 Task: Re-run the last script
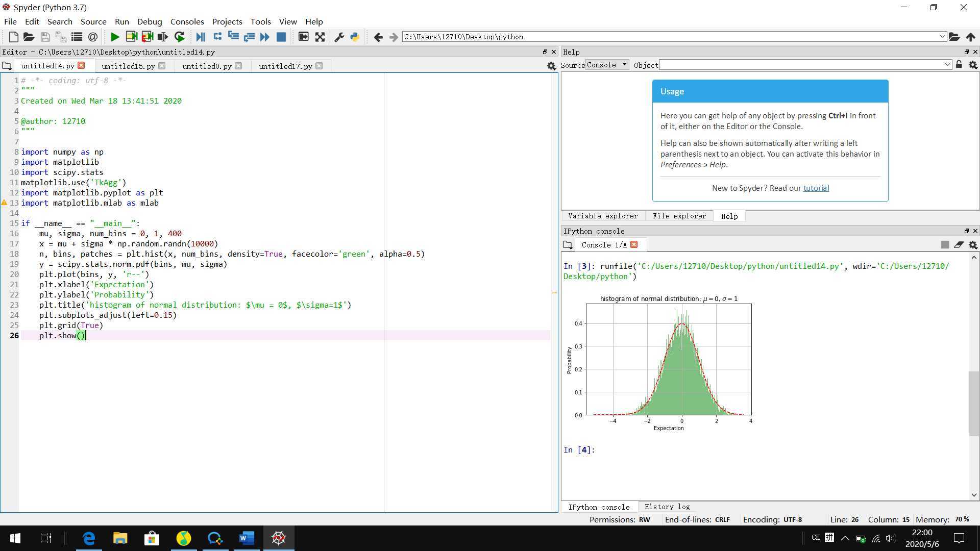coord(179,37)
